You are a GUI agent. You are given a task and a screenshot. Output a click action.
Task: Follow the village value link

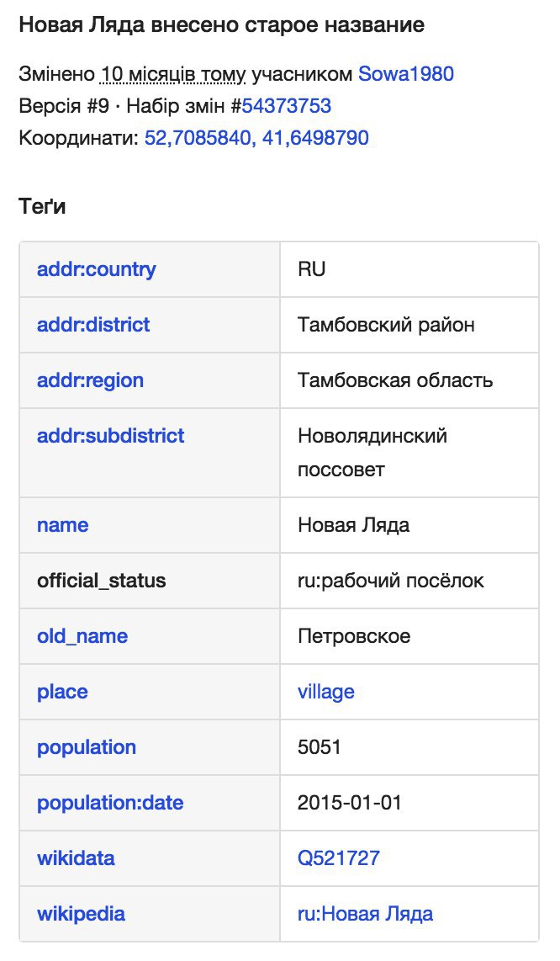[326, 692]
